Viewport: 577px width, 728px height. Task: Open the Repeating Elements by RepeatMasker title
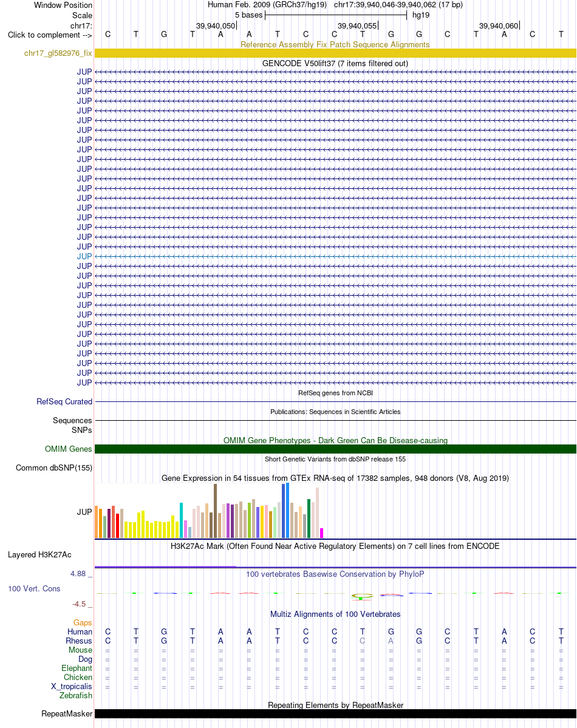(x=335, y=705)
